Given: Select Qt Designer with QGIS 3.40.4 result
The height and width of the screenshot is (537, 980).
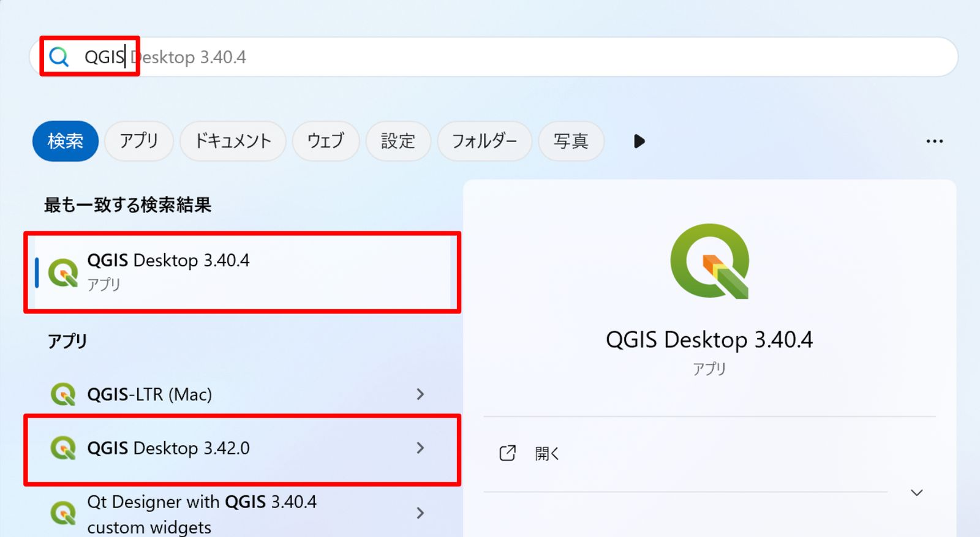Looking at the screenshot, I should click(243, 513).
